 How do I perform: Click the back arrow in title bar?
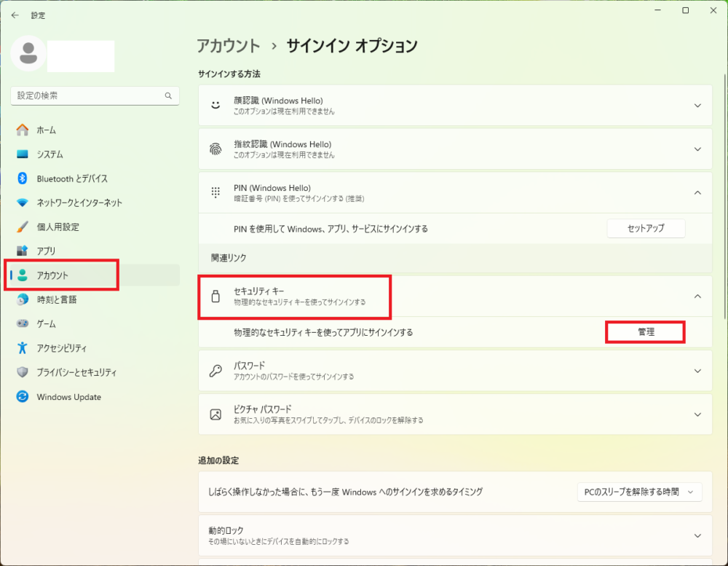pos(15,15)
